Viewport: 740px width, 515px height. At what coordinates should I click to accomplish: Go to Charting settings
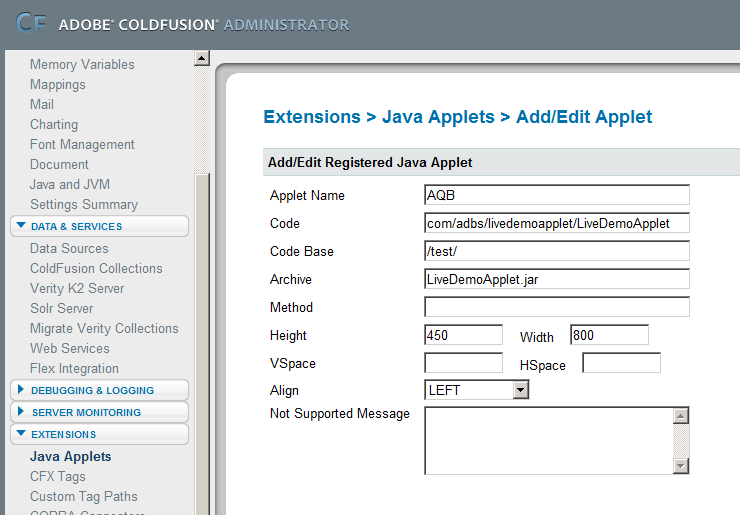[54, 124]
